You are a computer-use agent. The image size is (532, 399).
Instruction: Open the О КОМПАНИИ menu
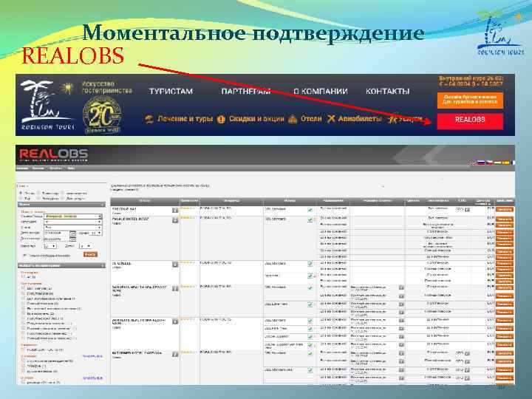[320, 92]
